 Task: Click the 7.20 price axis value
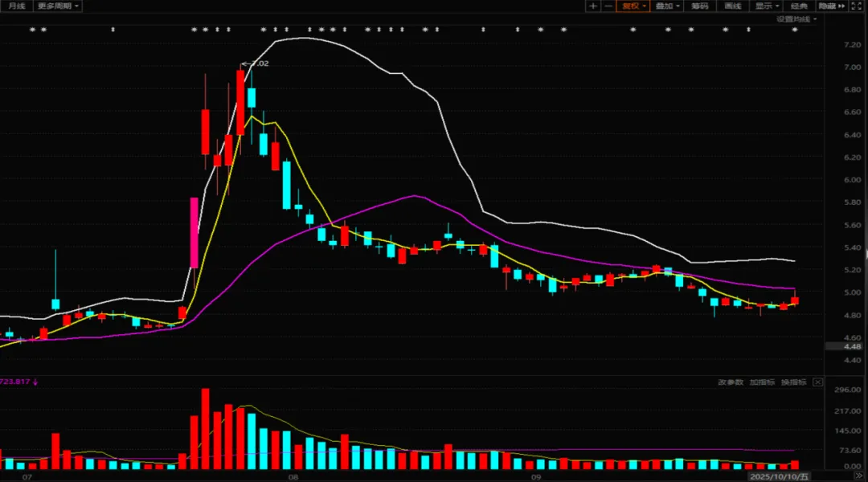[853, 44]
